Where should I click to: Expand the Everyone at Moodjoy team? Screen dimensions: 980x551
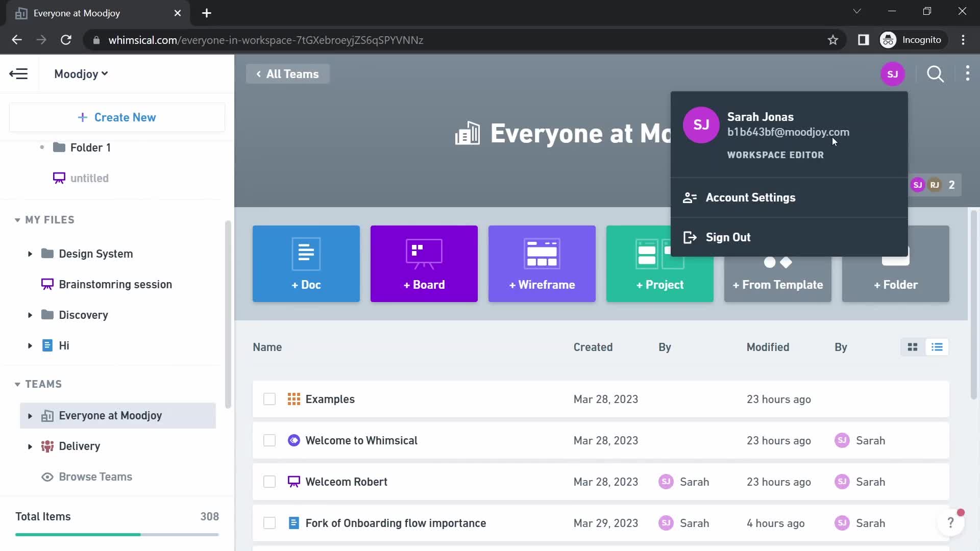pyautogui.click(x=30, y=416)
